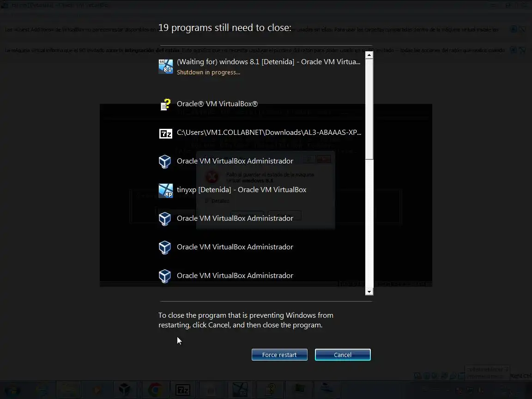Click the Chrome icon in the dimmed taskbar
Screen dimensions: 532x399
pyautogui.click(x=155, y=390)
